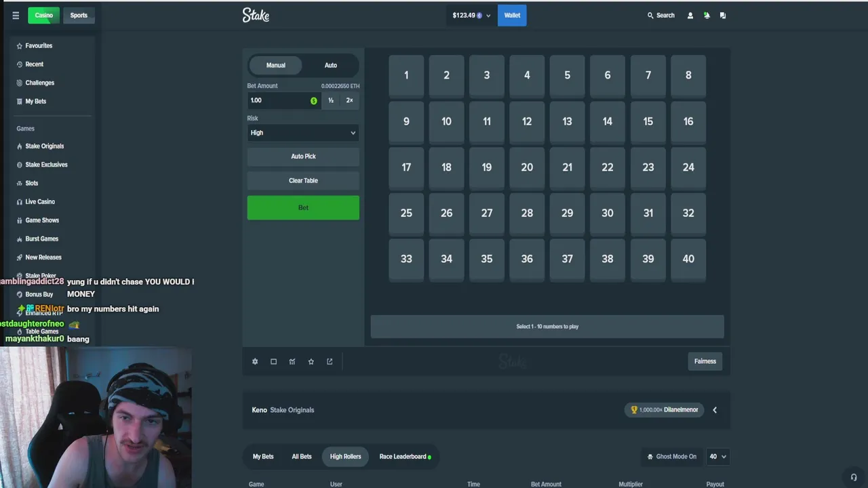The image size is (868, 488).
Task: Favourite the game with star icon
Action: 311,361
